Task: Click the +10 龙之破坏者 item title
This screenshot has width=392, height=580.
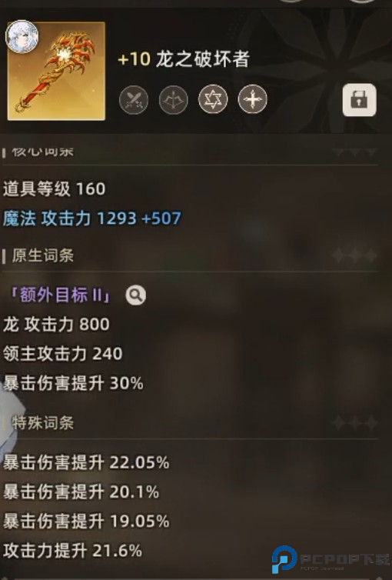Action: click(184, 59)
